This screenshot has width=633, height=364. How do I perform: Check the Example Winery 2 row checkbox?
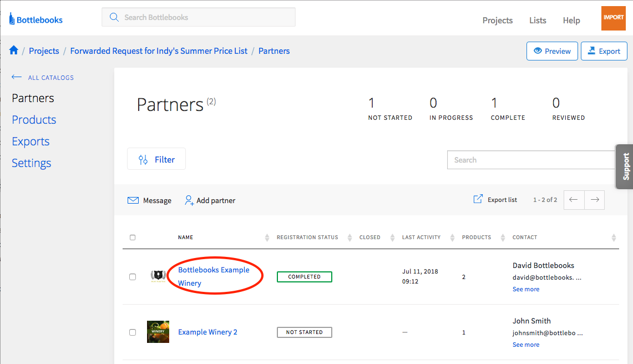(133, 332)
